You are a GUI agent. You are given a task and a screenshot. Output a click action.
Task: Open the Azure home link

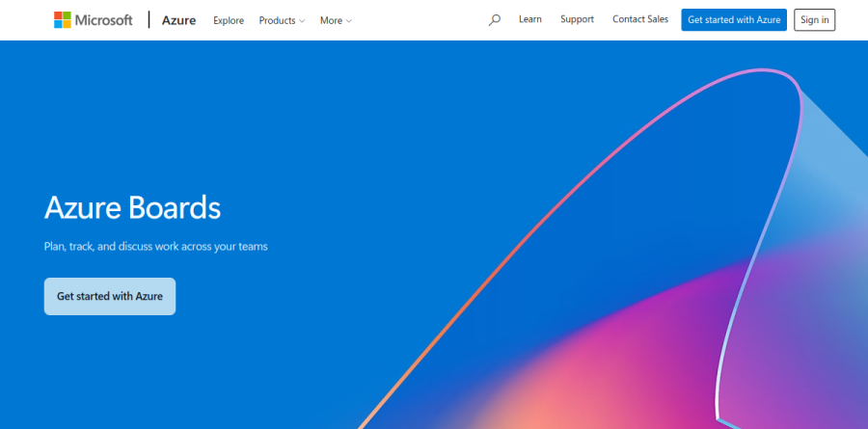tap(178, 20)
